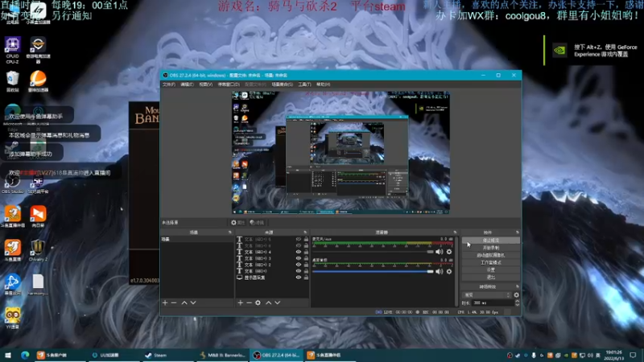644x362 pixels.
Task: Click the 开始录制 button
Action: coord(491,248)
